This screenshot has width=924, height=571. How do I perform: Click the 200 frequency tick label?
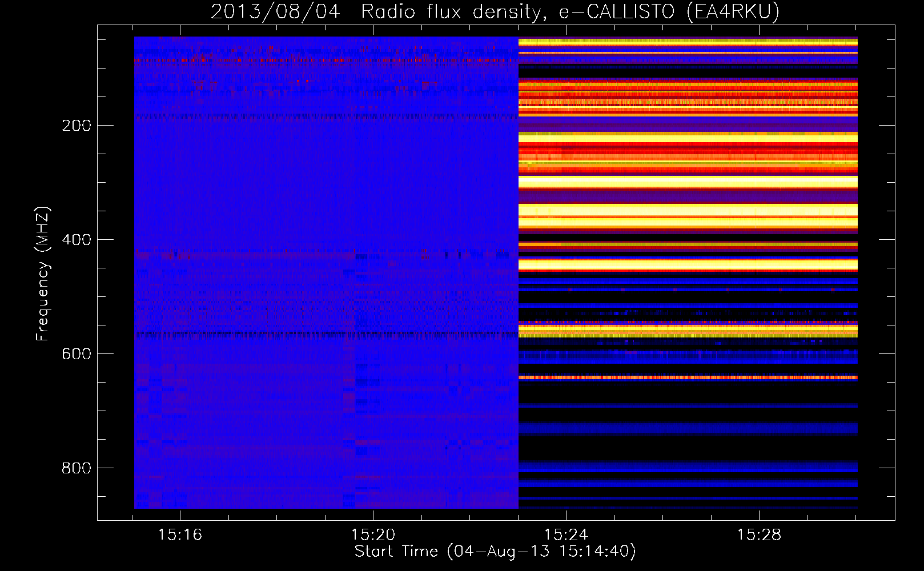click(x=77, y=126)
